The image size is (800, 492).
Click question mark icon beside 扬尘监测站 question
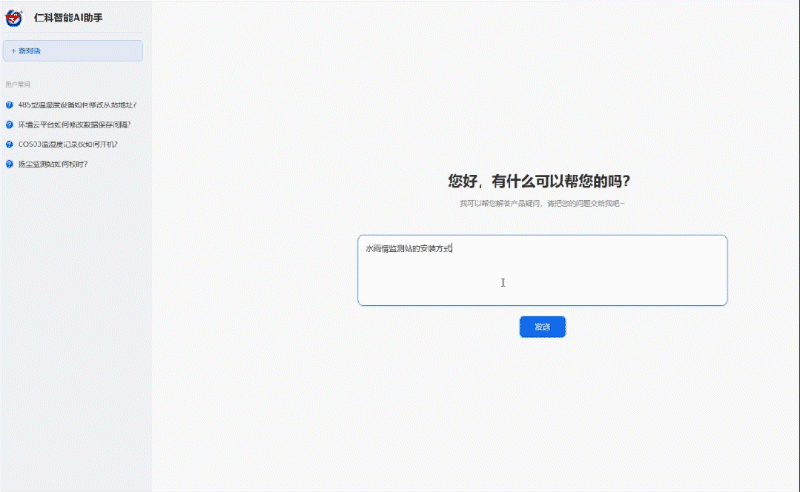[9, 164]
